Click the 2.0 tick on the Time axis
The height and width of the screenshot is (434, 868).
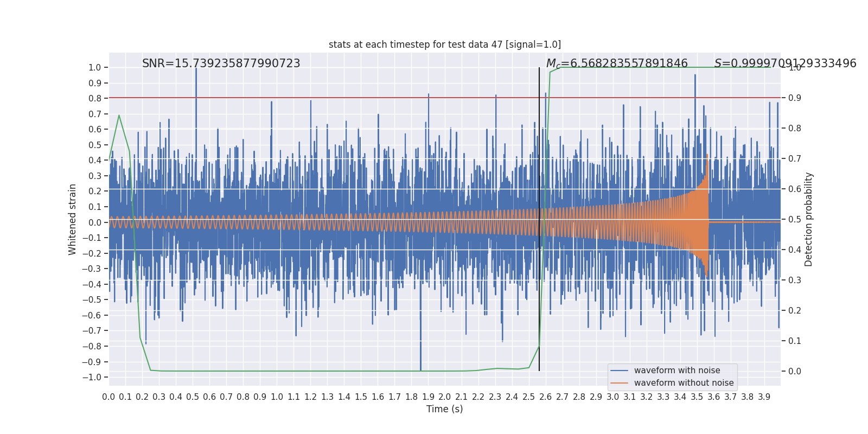click(x=445, y=397)
